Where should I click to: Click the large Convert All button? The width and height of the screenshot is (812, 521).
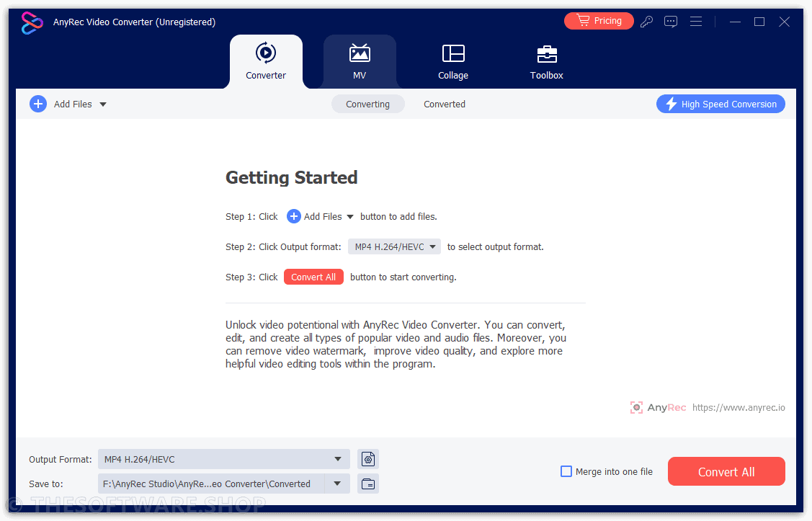[726, 471]
